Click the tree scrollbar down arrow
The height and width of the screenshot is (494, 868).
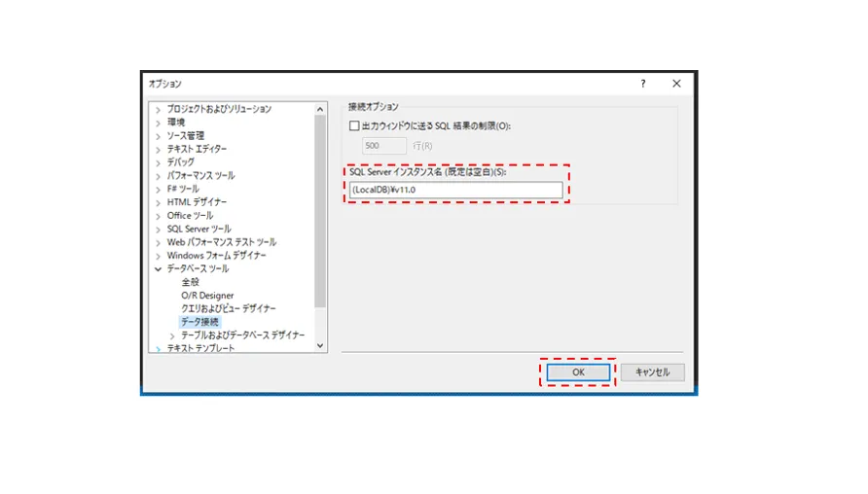pos(320,344)
